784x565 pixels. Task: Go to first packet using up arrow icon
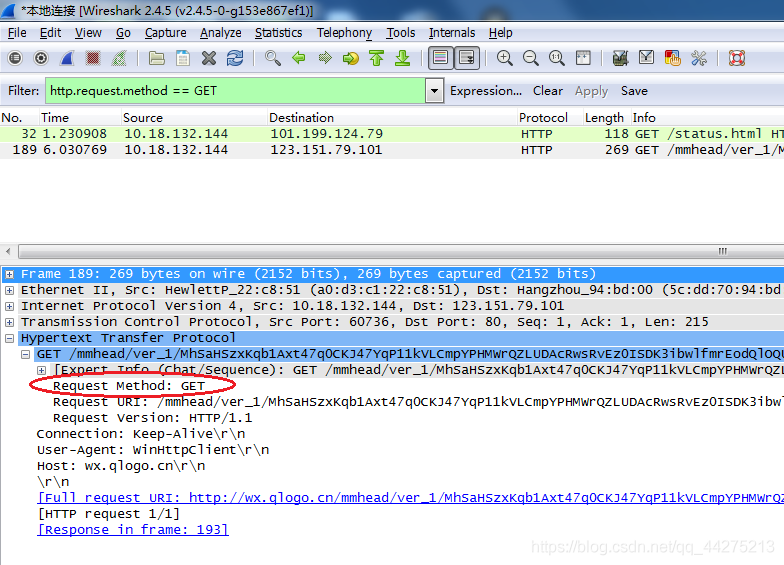tap(376, 58)
